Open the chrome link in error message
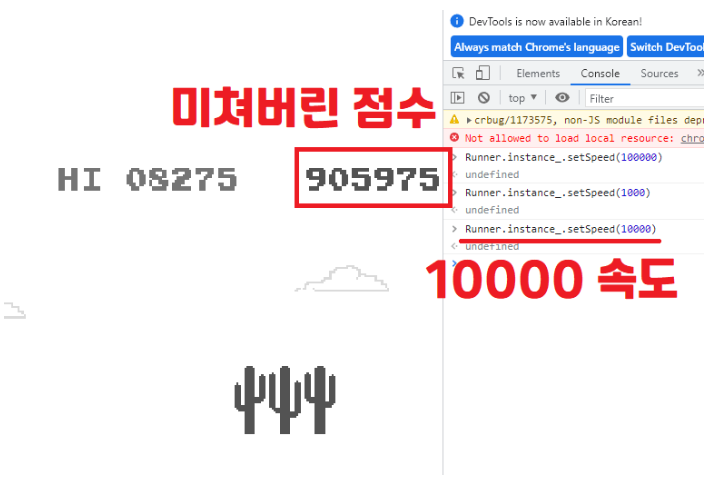The width and height of the screenshot is (710, 480). pos(692,138)
